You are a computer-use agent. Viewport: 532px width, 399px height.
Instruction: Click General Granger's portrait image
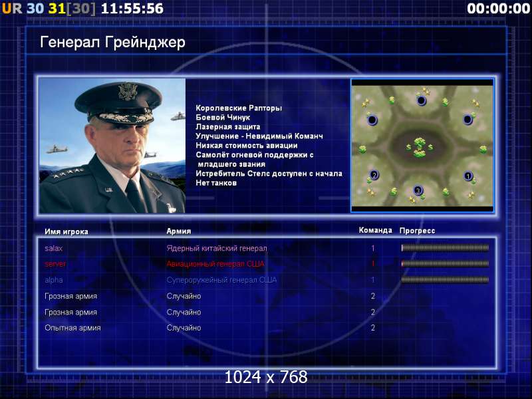point(112,146)
